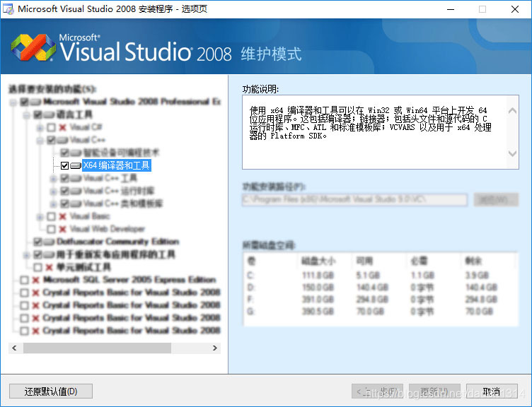Select the Visual Web Developer tree item

(x=108, y=229)
